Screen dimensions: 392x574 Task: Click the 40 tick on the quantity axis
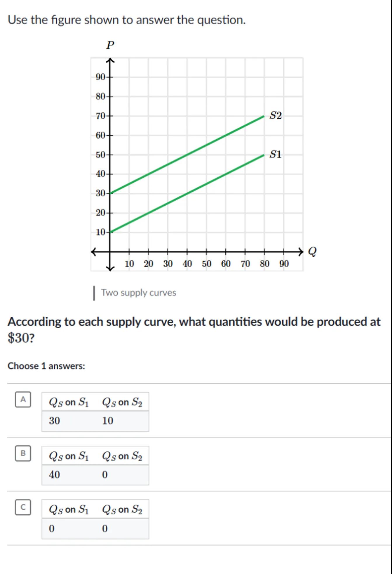point(187,264)
